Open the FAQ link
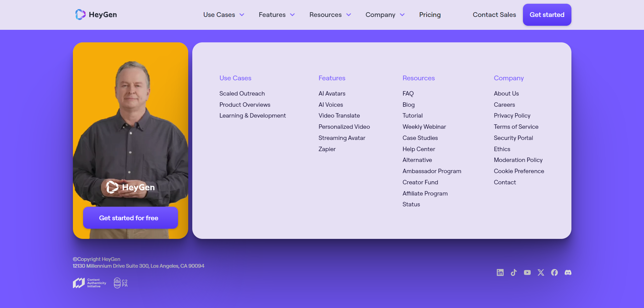644x308 pixels. (x=408, y=94)
